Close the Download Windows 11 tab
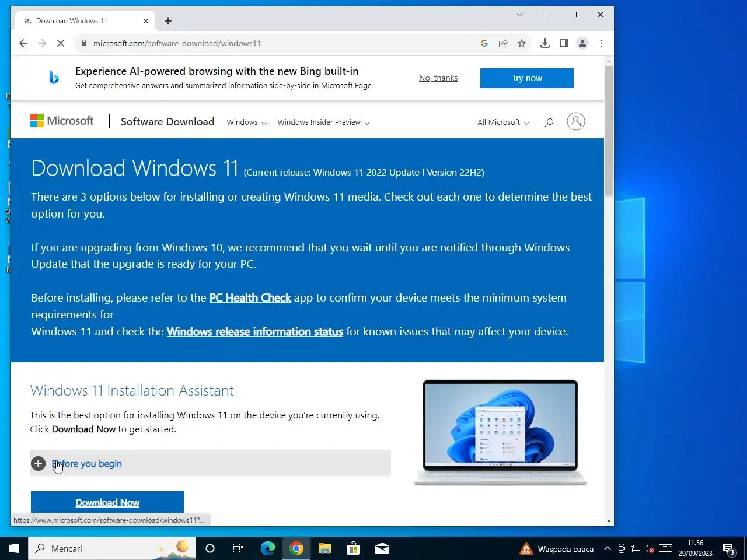The width and height of the screenshot is (747, 560). [146, 21]
